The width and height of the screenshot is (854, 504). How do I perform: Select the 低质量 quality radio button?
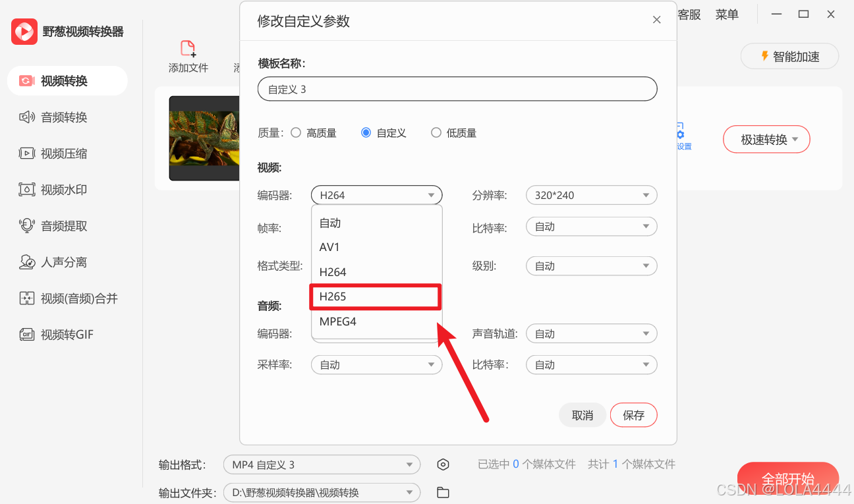436,132
